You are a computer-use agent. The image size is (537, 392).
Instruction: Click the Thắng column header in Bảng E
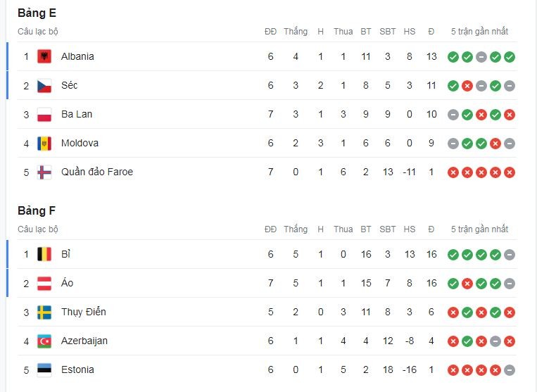click(x=296, y=32)
